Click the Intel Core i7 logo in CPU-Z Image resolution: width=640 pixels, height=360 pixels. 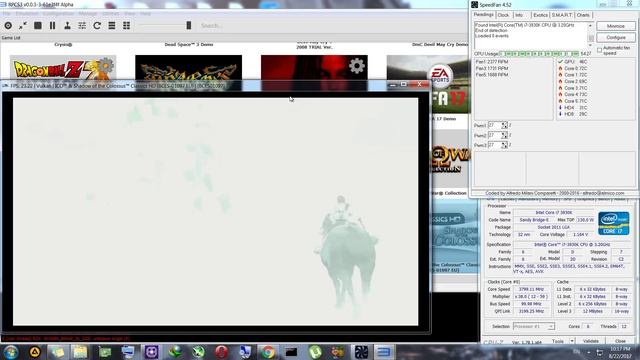[613, 223]
